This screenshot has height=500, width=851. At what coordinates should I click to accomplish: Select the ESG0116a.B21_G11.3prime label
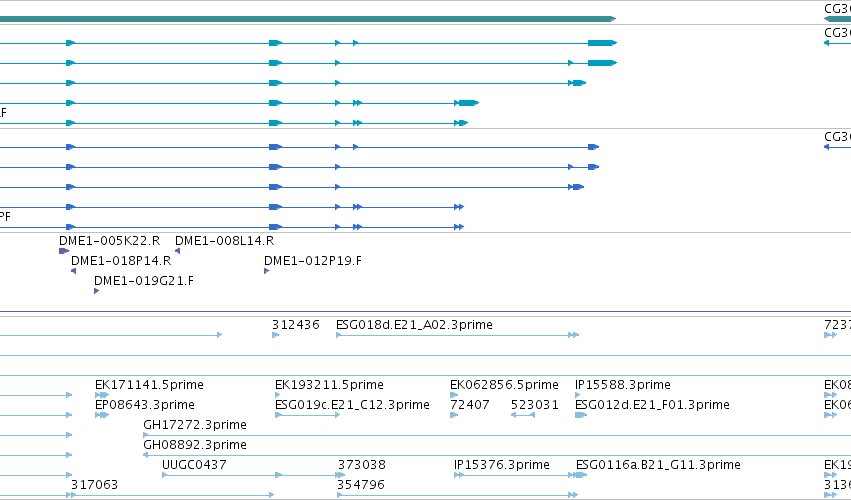pos(658,465)
